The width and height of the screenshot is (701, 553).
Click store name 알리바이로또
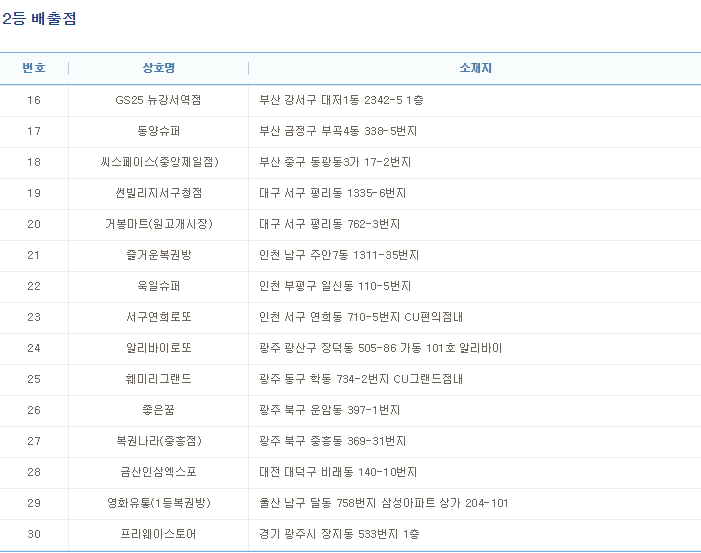(159, 348)
